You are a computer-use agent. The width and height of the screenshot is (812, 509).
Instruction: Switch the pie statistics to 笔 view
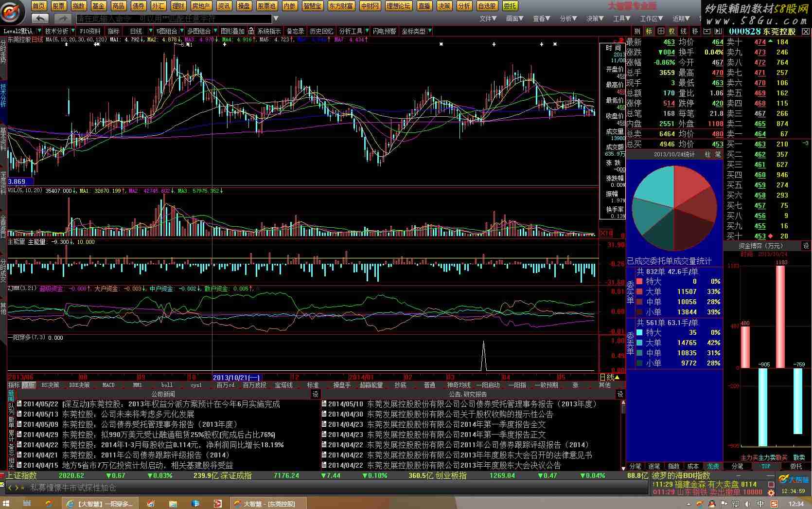click(718, 154)
